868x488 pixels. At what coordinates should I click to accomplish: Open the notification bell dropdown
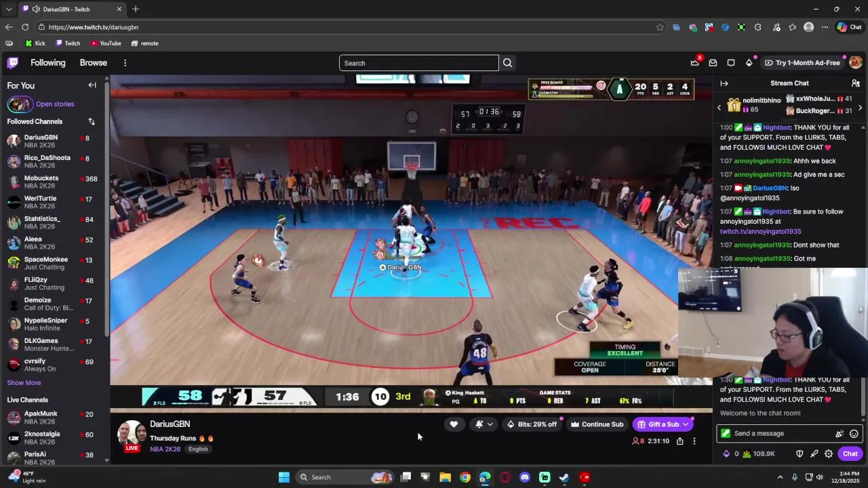click(484, 424)
